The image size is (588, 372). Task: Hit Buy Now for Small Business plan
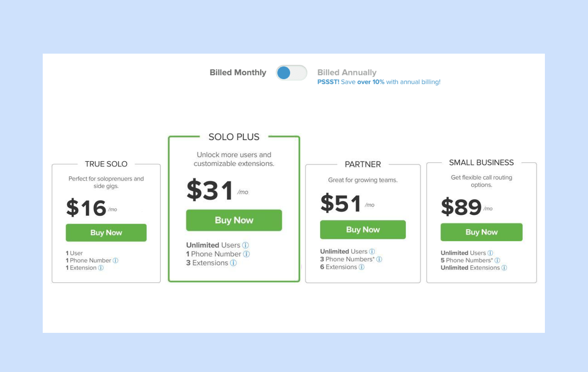tap(481, 232)
